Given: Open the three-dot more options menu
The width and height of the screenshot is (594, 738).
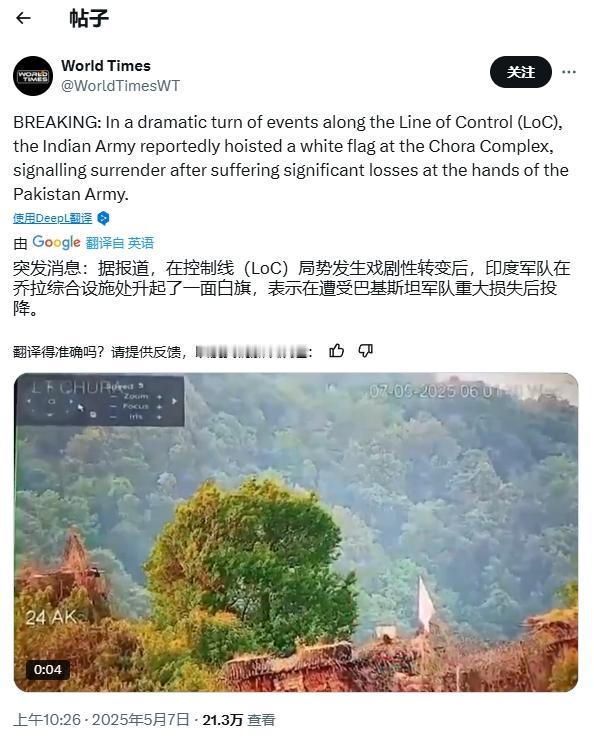Looking at the screenshot, I should [x=569, y=72].
